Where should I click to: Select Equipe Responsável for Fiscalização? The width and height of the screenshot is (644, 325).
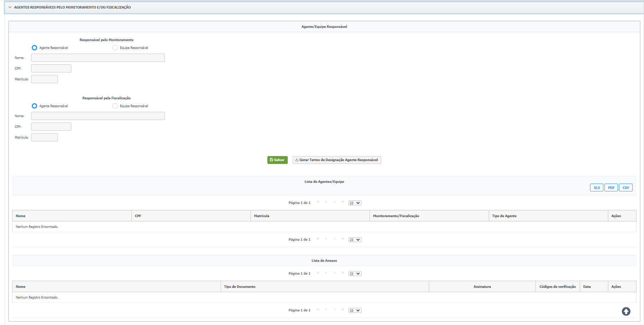click(x=115, y=106)
